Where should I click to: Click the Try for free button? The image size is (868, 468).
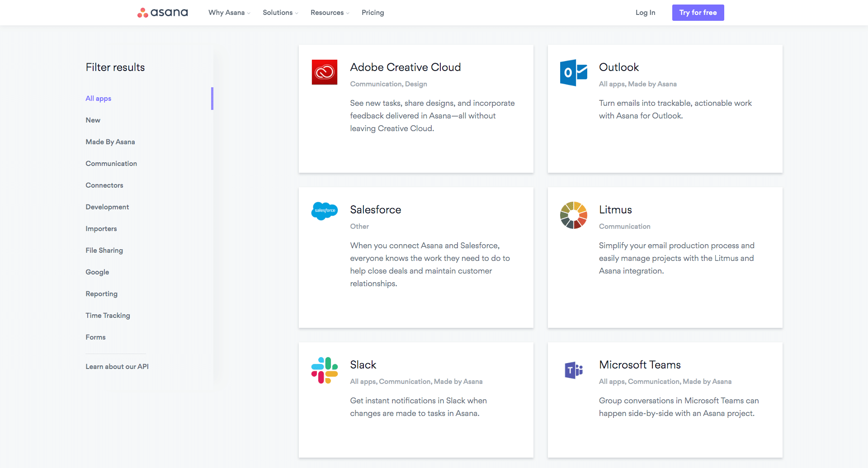698,12
